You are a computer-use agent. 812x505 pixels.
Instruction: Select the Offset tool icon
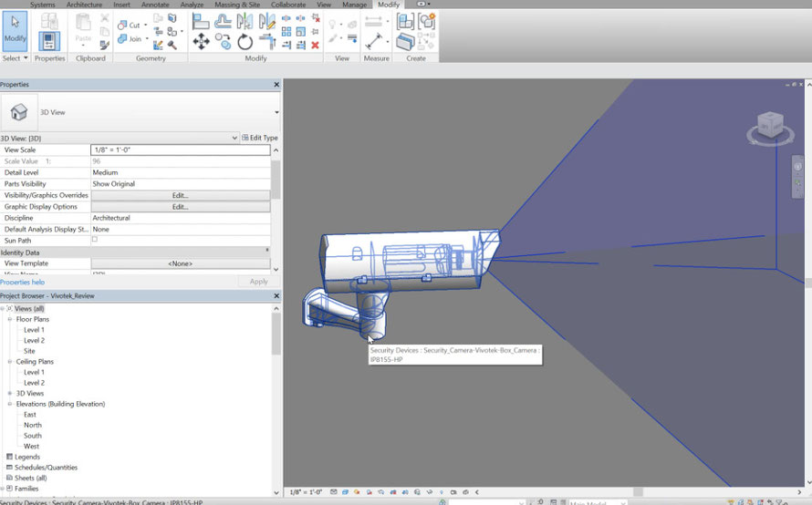pyautogui.click(x=223, y=21)
